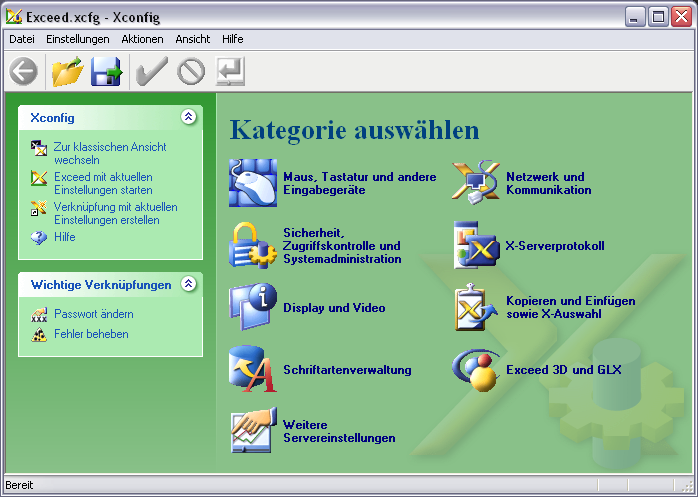Open Weitere Servereinstellungen label
The width and height of the screenshot is (698, 497).
pos(339,432)
